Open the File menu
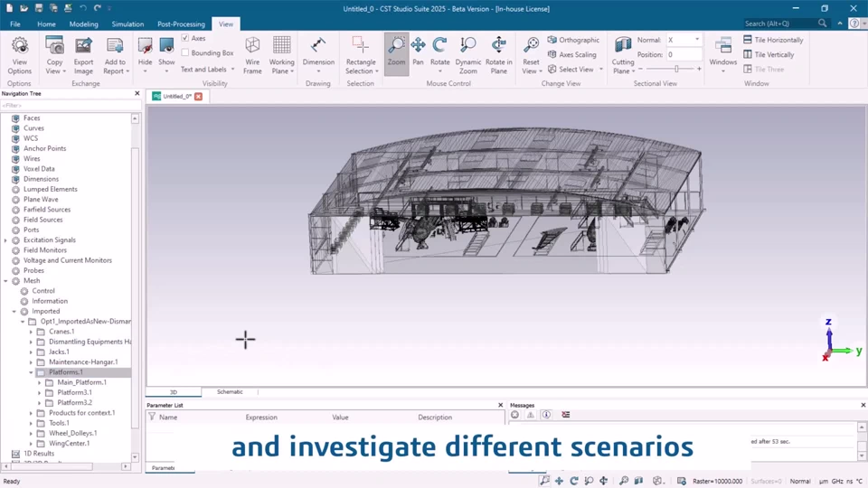The width and height of the screenshot is (868, 488). click(x=15, y=23)
